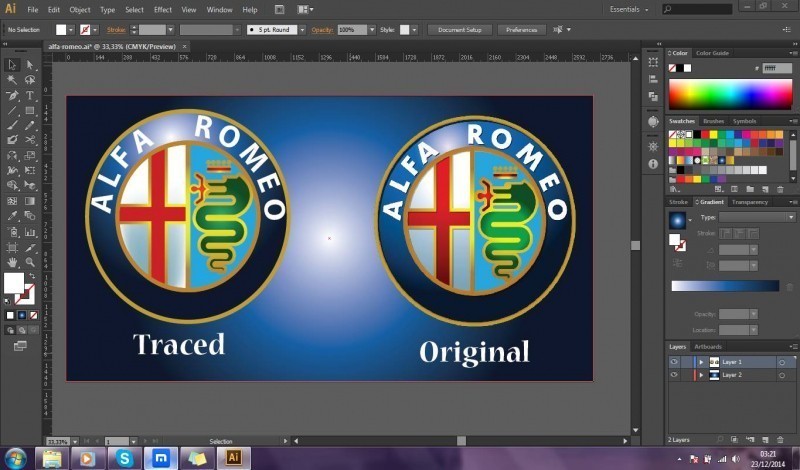Select the Gradient tool in toolbox

click(30, 201)
